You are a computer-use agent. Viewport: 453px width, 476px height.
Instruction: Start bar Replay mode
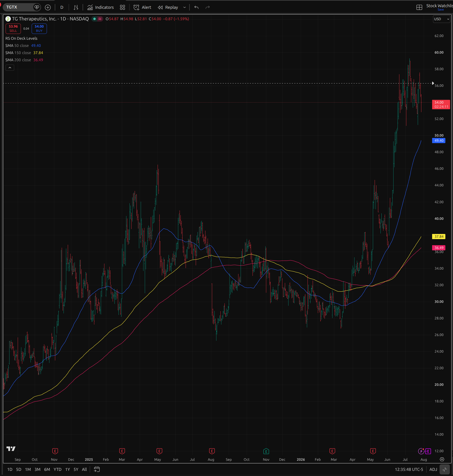tap(168, 7)
